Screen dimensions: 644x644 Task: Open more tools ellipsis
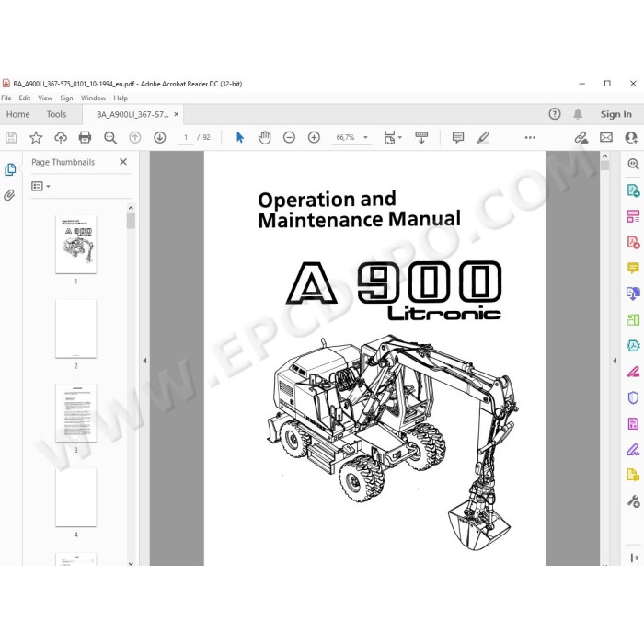(530, 138)
